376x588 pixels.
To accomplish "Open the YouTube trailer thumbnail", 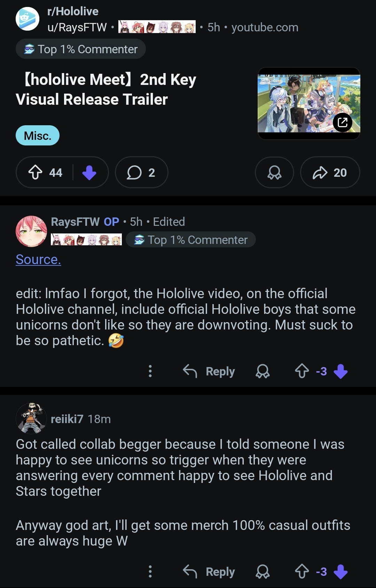I will pyautogui.click(x=309, y=103).
